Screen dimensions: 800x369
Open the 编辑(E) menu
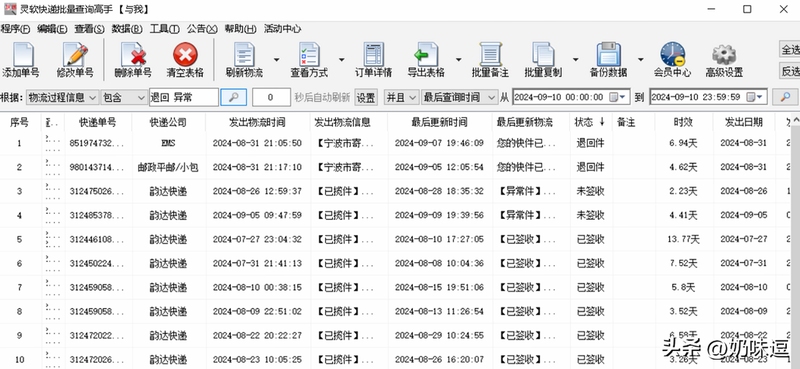point(52,29)
